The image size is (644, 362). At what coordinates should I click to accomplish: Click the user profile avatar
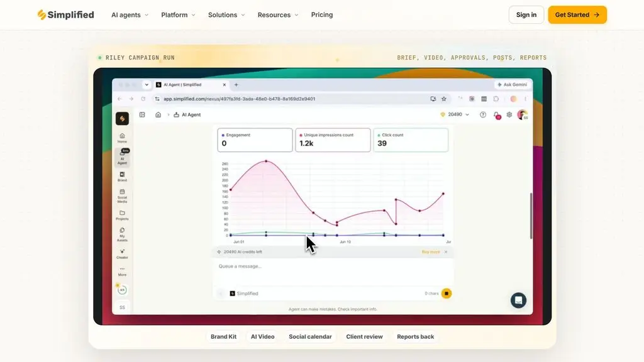click(x=523, y=115)
